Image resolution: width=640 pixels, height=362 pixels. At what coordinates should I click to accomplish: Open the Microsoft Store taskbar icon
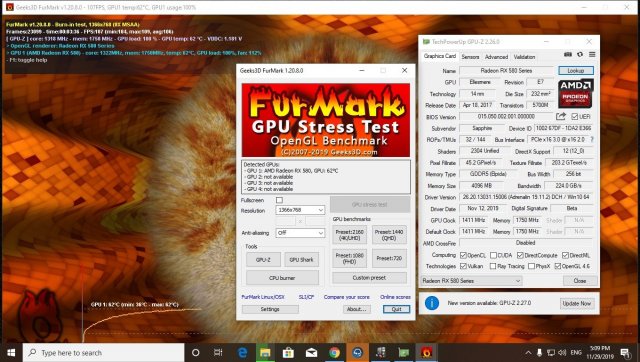(x=288, y=353)
